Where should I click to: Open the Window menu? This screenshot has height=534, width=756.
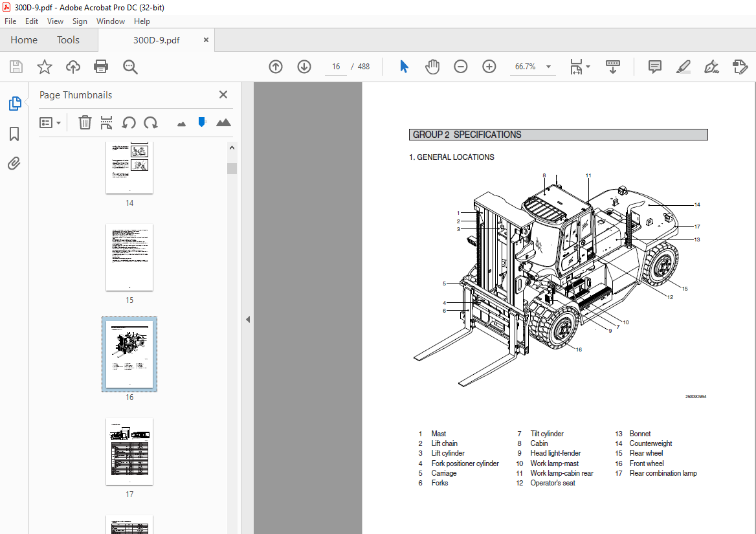[111, 21]
